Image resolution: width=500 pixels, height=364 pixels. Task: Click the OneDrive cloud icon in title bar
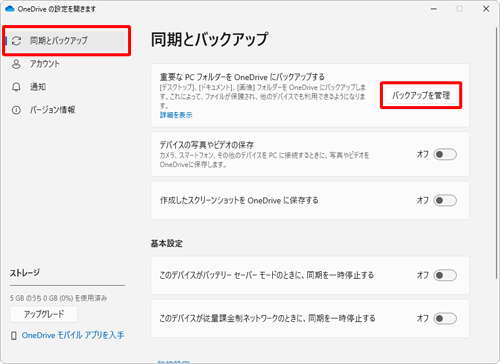pos(10,9)
